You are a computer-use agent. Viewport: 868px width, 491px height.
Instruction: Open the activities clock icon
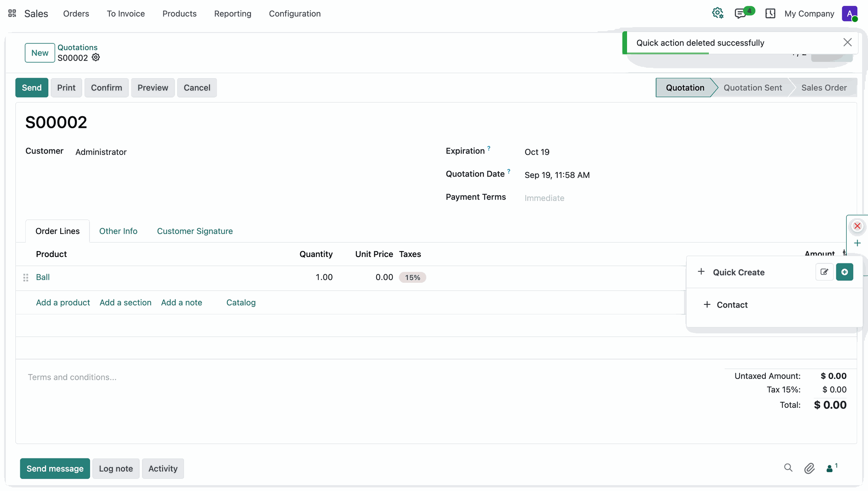(770, 14)
